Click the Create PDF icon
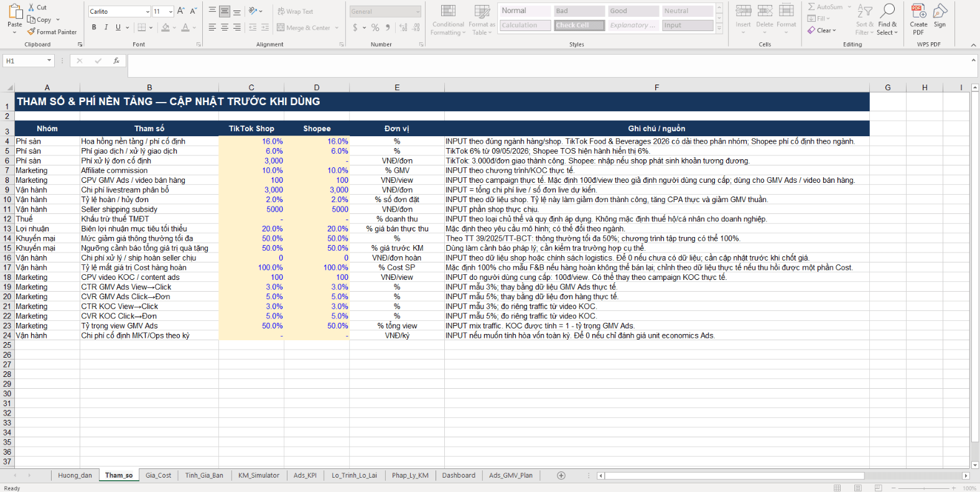 [x=918, y=11]
